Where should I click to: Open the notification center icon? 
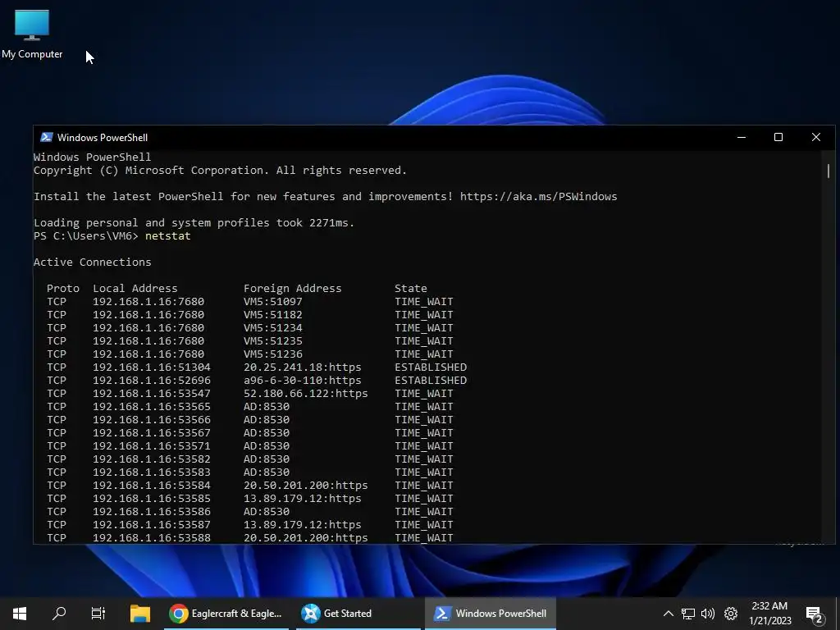click(815, 614)
